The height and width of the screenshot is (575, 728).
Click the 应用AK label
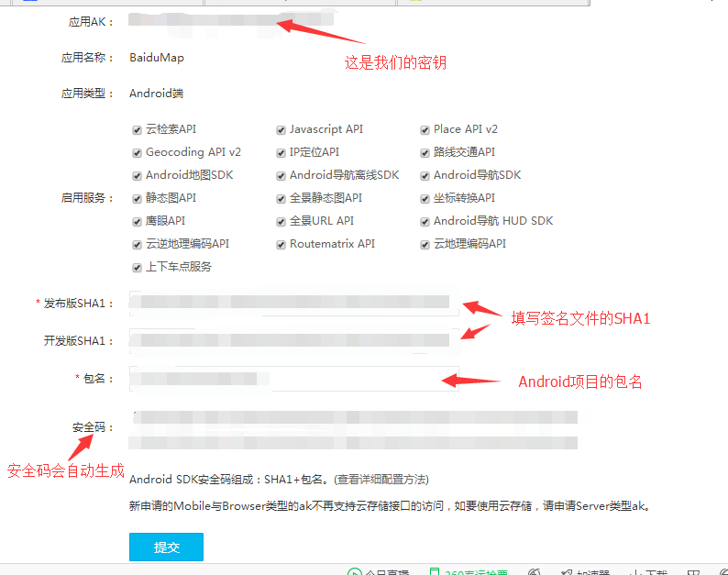(x=91, y=22)
